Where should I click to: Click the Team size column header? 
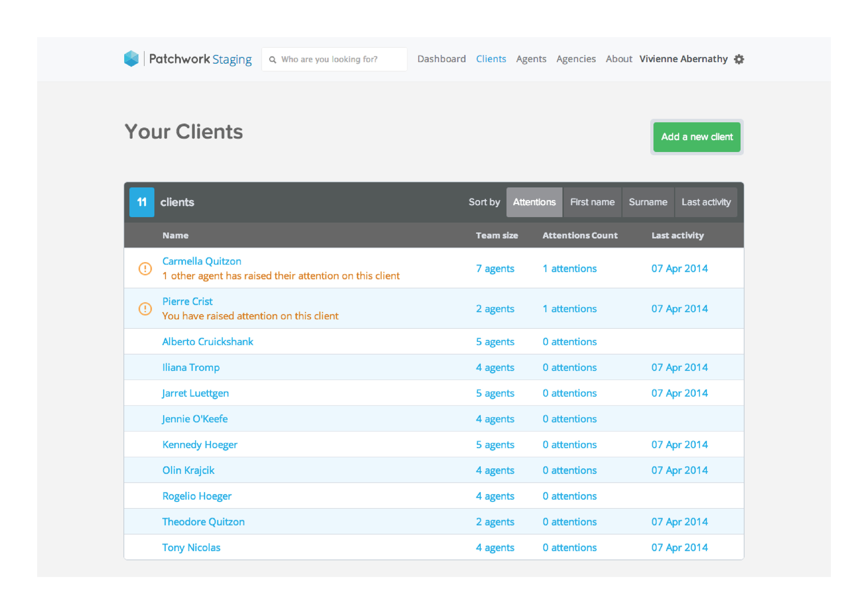(x=497, y=235)
